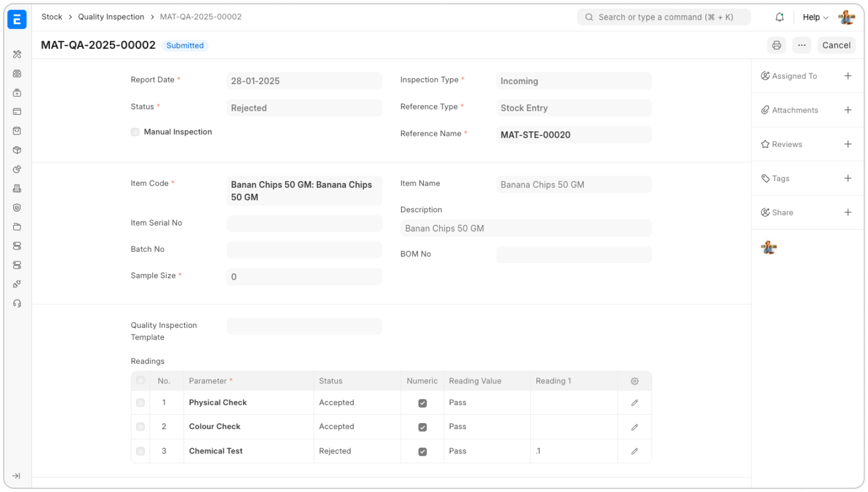The width and height of the screenshot is (868, 492).
Task: Open the notifications bell
Action: pos(779,17)
